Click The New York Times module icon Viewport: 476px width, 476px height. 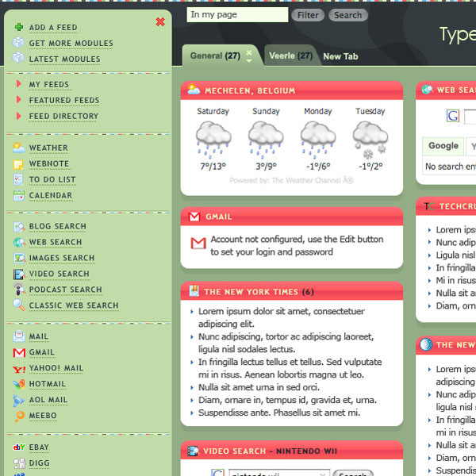pyautogui.click(x=194, y=290)
